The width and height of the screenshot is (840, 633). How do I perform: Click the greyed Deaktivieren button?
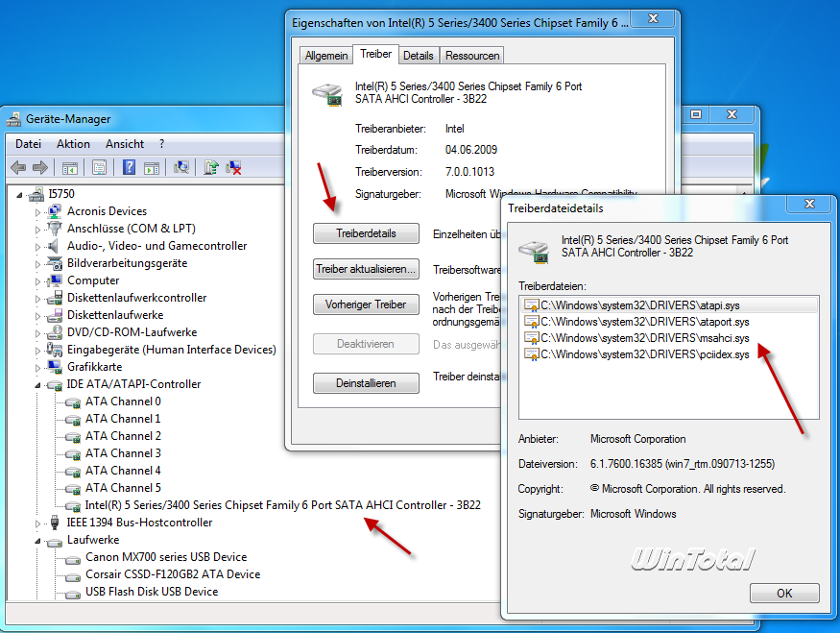click(366, 344)
